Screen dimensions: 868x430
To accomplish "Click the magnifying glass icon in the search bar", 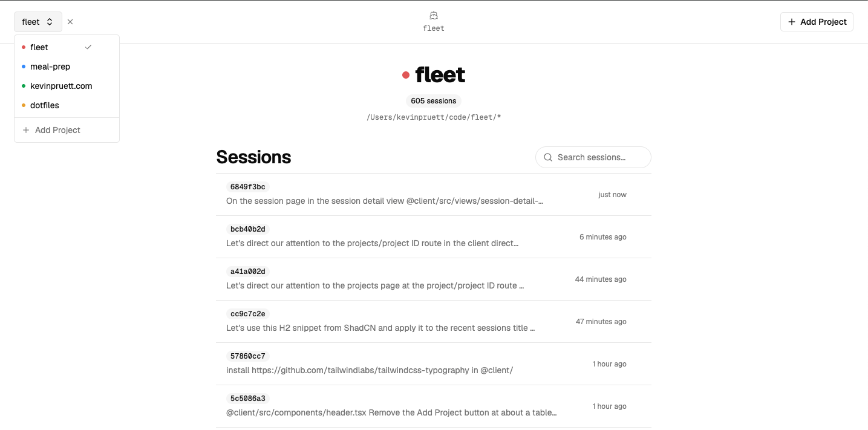I will 547,157.
